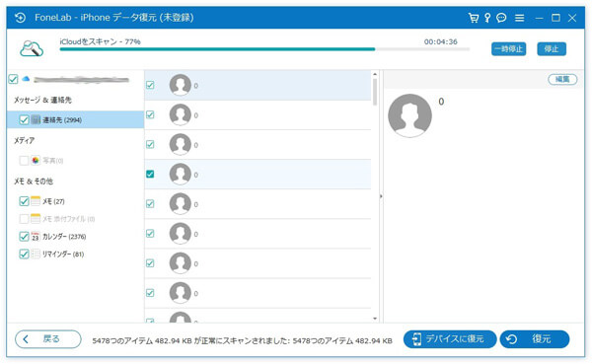Click the iCloud scan magnifier icon
The height and width of the screenshot is (364, 592).
(32, 48)
